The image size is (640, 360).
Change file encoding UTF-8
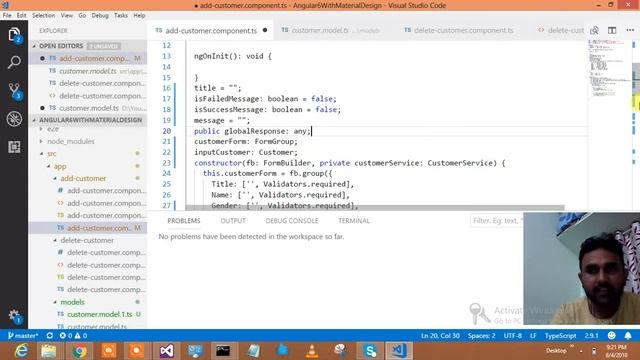pyautogui.click(x=513, y=336)
